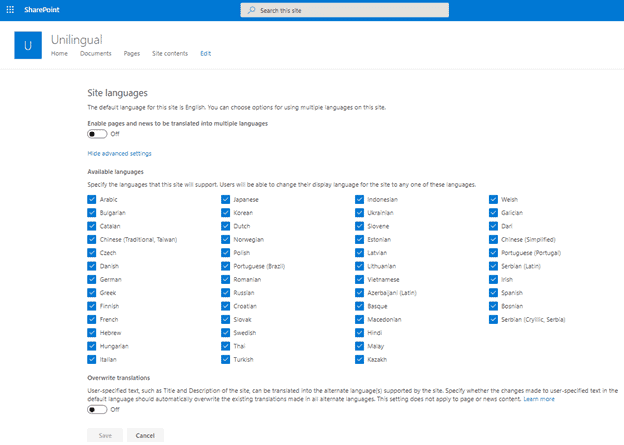Uncheck the Russian checkbox
The image size is (624, 445).
pyautogui.click(x=226, y=293)
